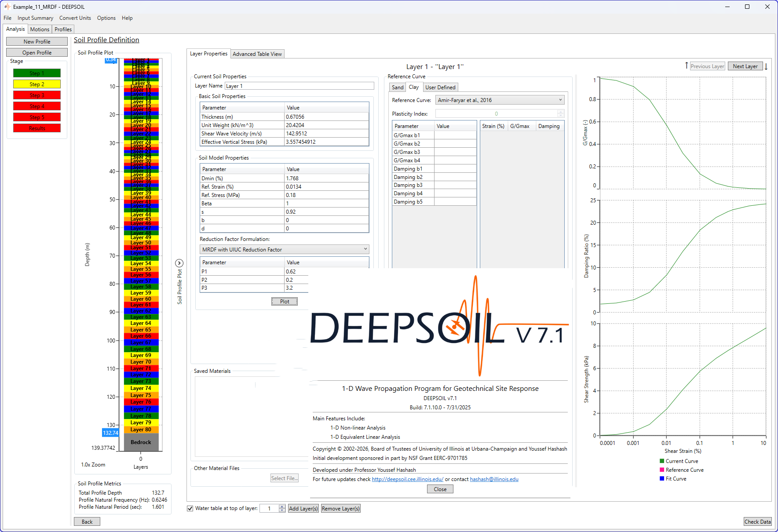The image size is (778, 532).
Task: Switch to the Profiles tab
Action: click(63, 29)
